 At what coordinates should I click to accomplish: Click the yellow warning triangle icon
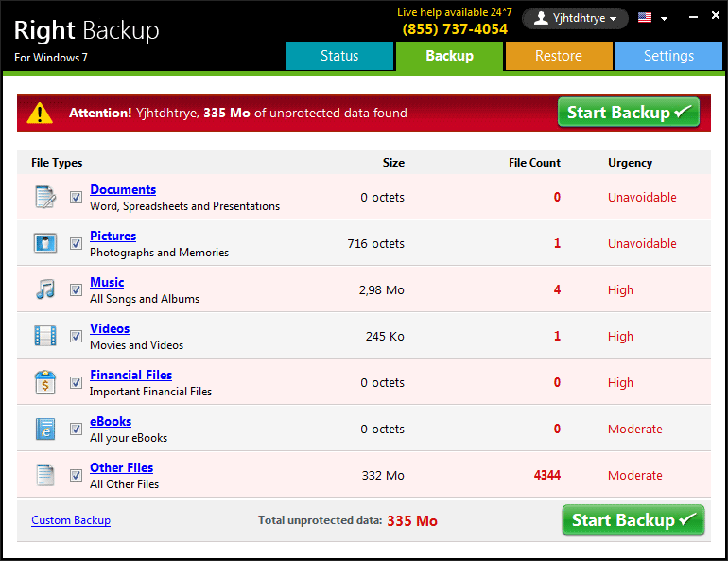tap(40, 113)
